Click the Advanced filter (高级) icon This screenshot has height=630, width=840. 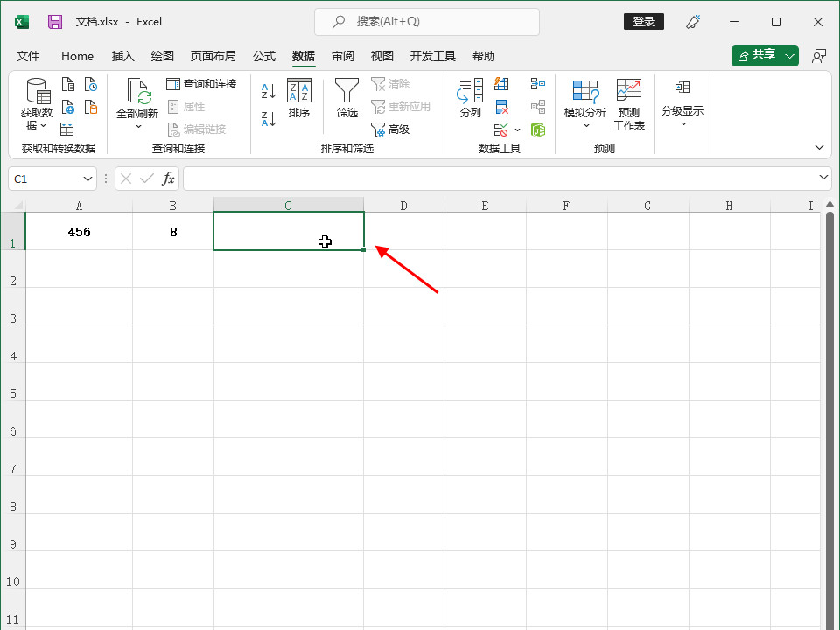[x=390, y=129]
